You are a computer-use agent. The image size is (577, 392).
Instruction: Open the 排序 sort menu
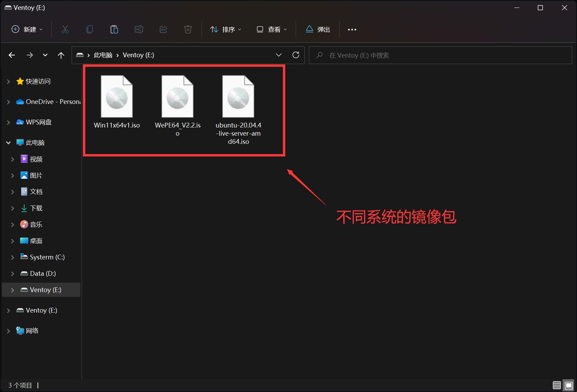pyautogui.click(x=225, y=29)
